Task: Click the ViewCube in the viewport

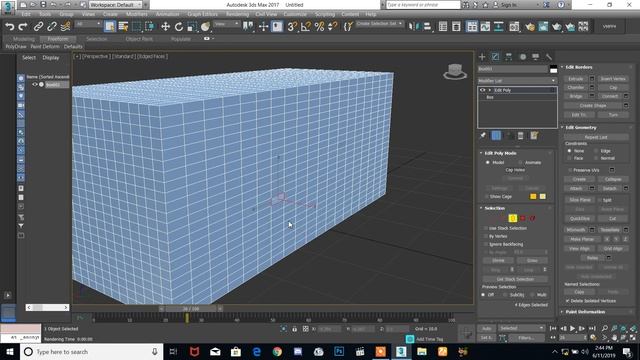Action: coord(455,71)
